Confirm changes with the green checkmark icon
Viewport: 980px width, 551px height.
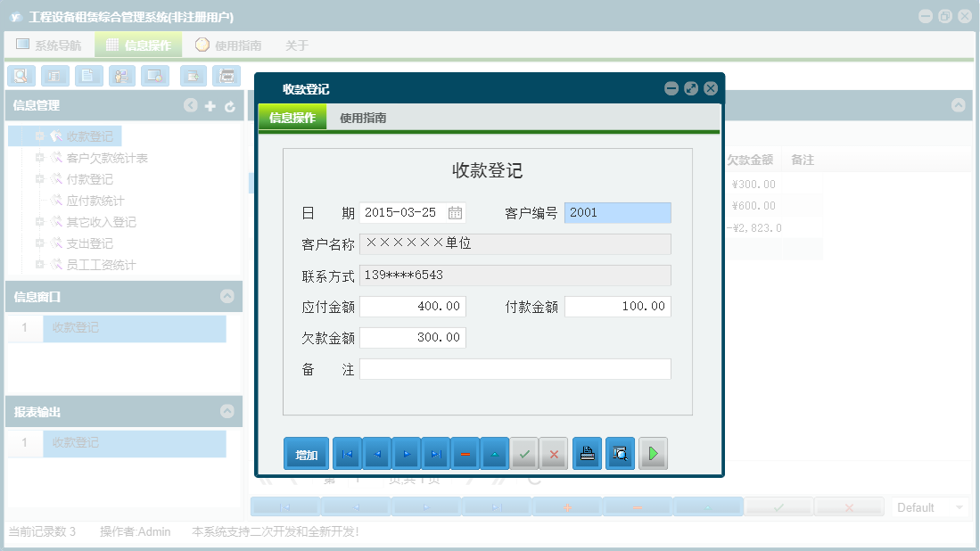click(x=524, y=453)
